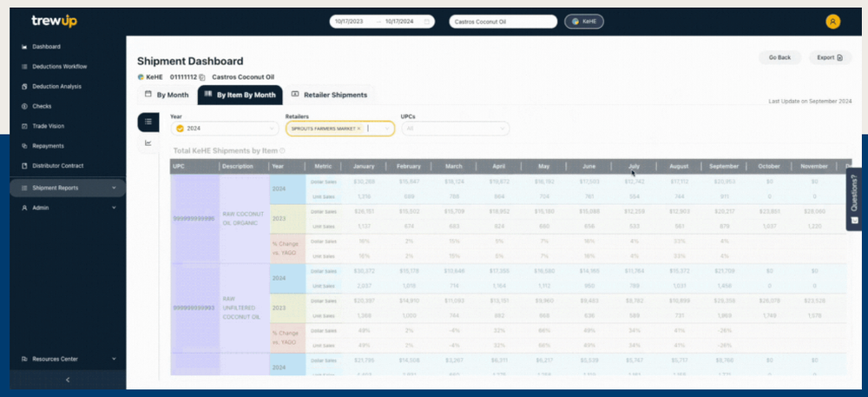This screenshot has height=397, width=868.
Task: Click the $20,953 September dollar sales cell
Action: pyautogui.click(x=724, y=182)
